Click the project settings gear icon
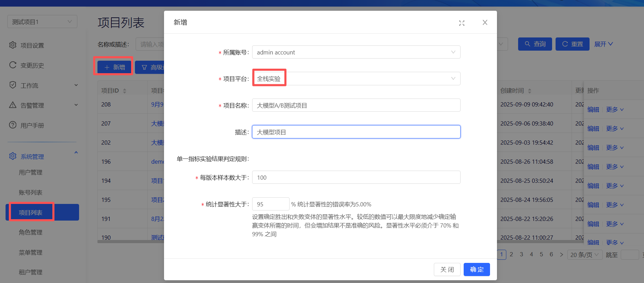Viewport: 644px width, 283px height. (x=13, y=45)
